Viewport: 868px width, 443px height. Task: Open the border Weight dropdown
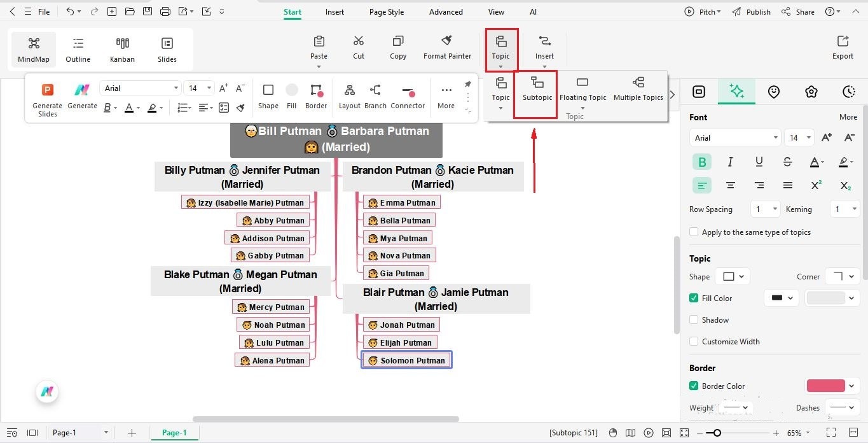pos(736,407)
